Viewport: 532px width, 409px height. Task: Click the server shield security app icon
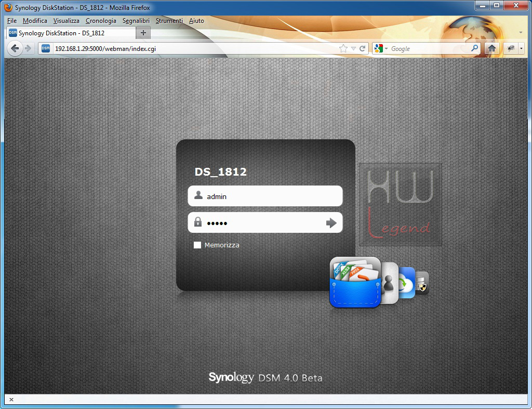[422, 283]
